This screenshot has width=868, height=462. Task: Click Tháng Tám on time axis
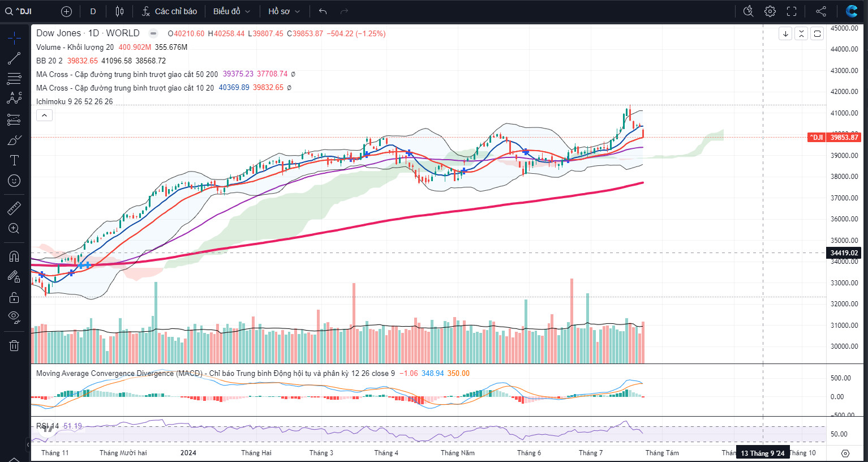click(x=662, y=453)
